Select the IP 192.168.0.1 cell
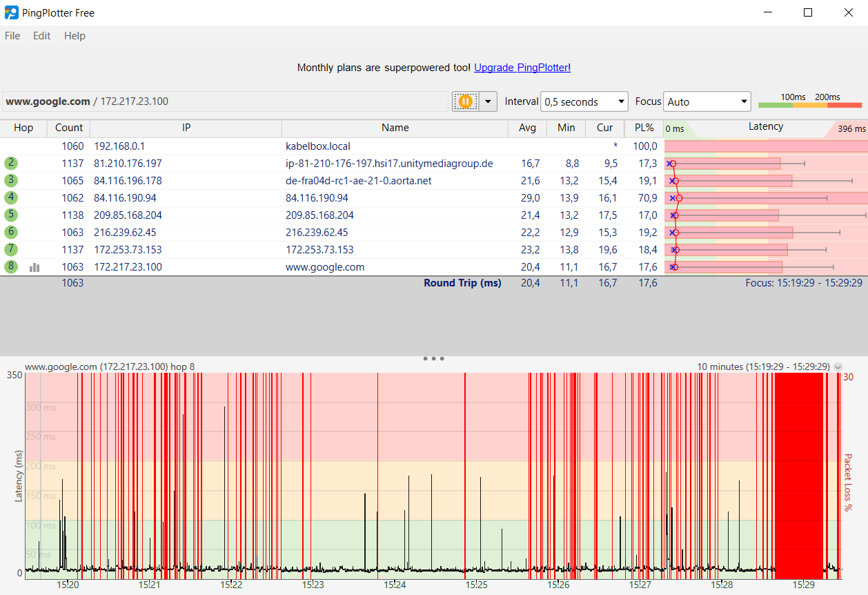This screenshot has height=595, width=868. point(119,146)
